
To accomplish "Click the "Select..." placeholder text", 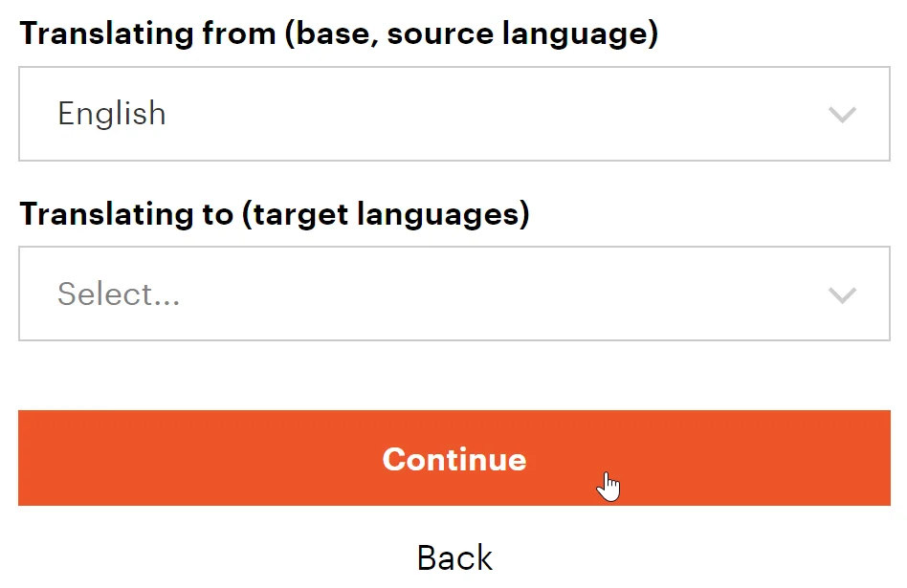I will click(x=119, y=294).
